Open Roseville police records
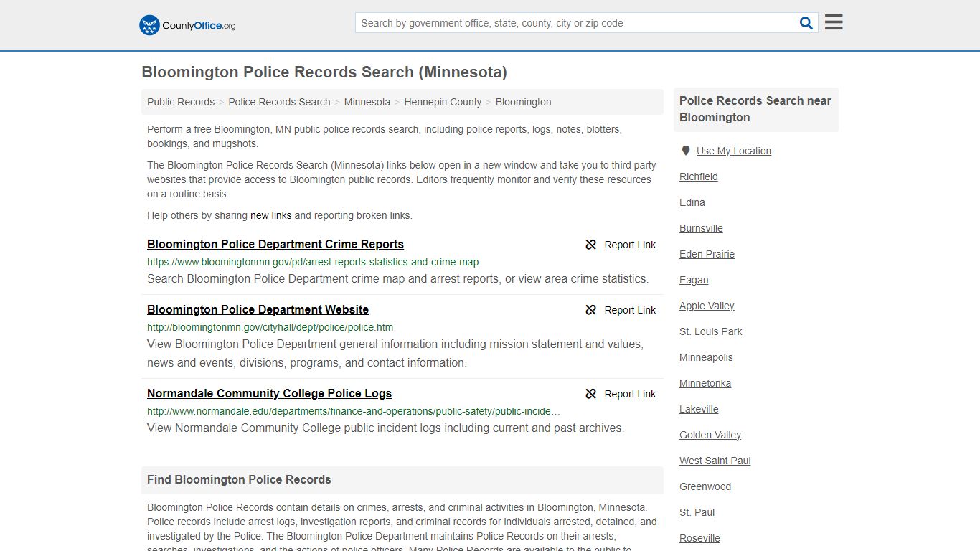This screenshot has height=551, width=980. click(x=699, y=538)
